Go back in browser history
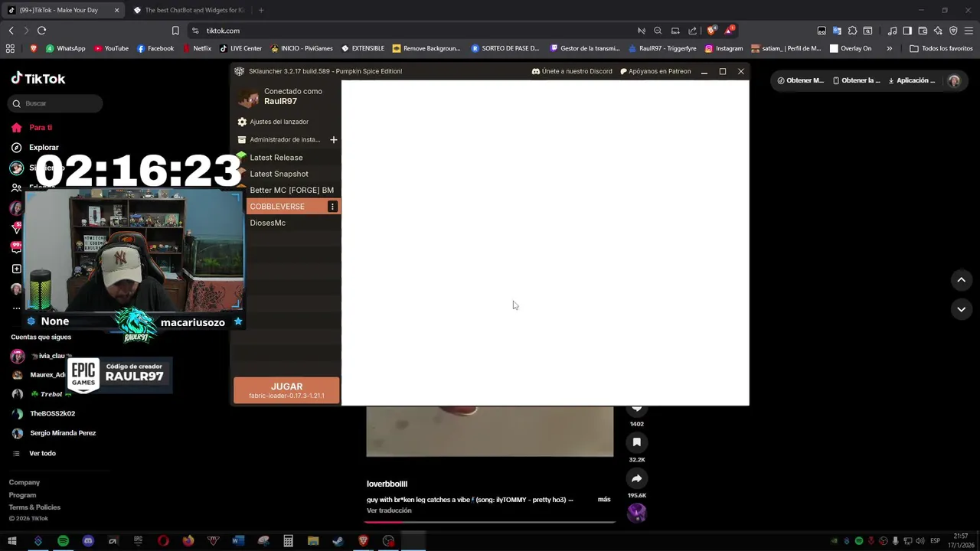The height and width of the screenshot is (551, 980). point(11,31)
